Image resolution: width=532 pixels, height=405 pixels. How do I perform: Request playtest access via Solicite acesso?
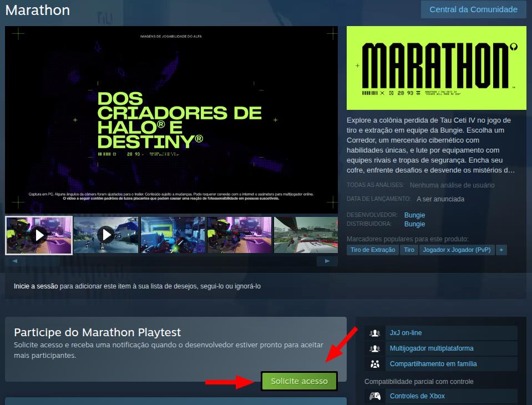tap(299, 381)
